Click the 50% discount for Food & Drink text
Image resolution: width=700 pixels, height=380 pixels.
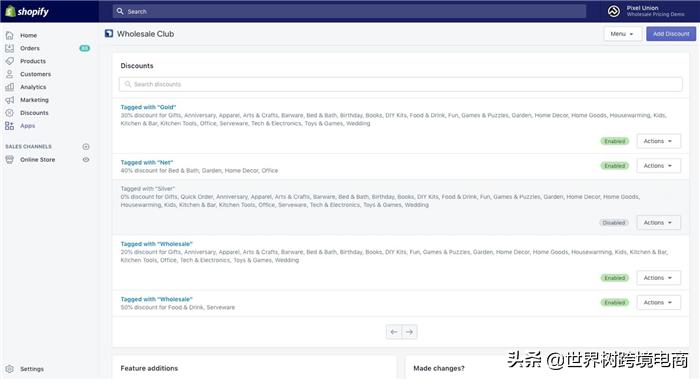178,307
